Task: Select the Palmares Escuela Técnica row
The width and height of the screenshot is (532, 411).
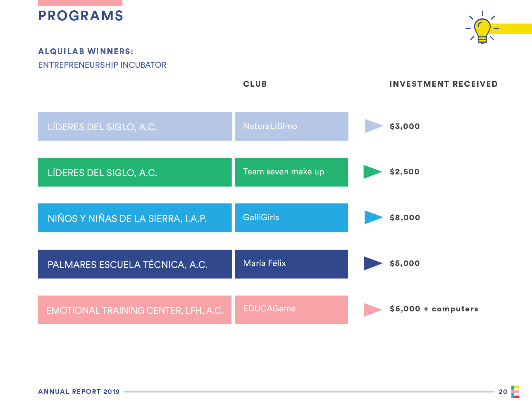Action: [135, 264]
